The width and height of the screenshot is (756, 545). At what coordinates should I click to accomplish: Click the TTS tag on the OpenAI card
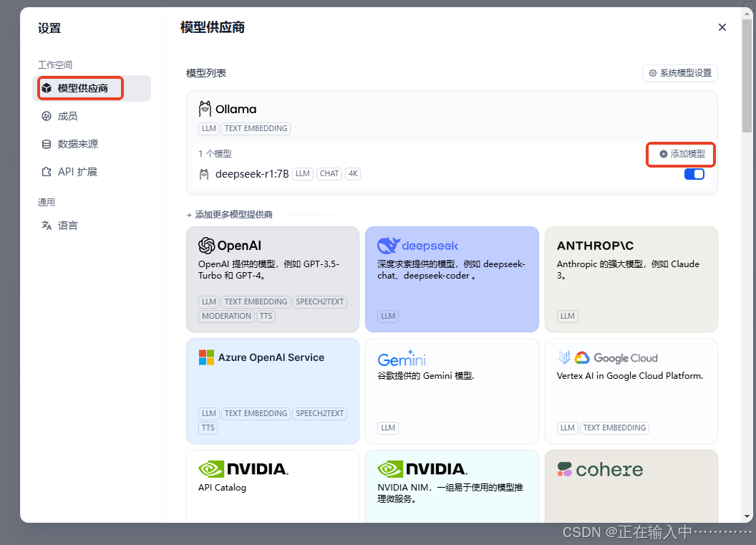pos(266,316)
